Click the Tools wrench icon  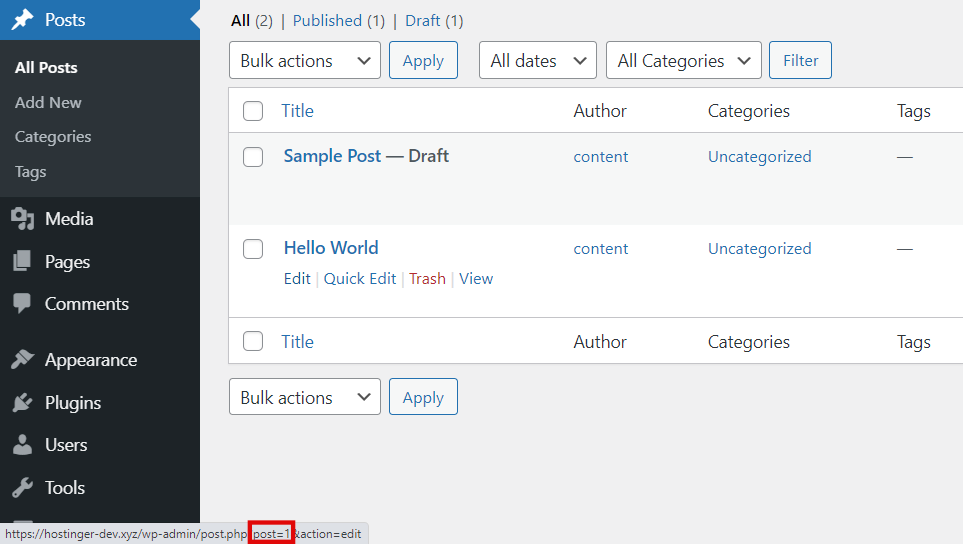[22, 488]
